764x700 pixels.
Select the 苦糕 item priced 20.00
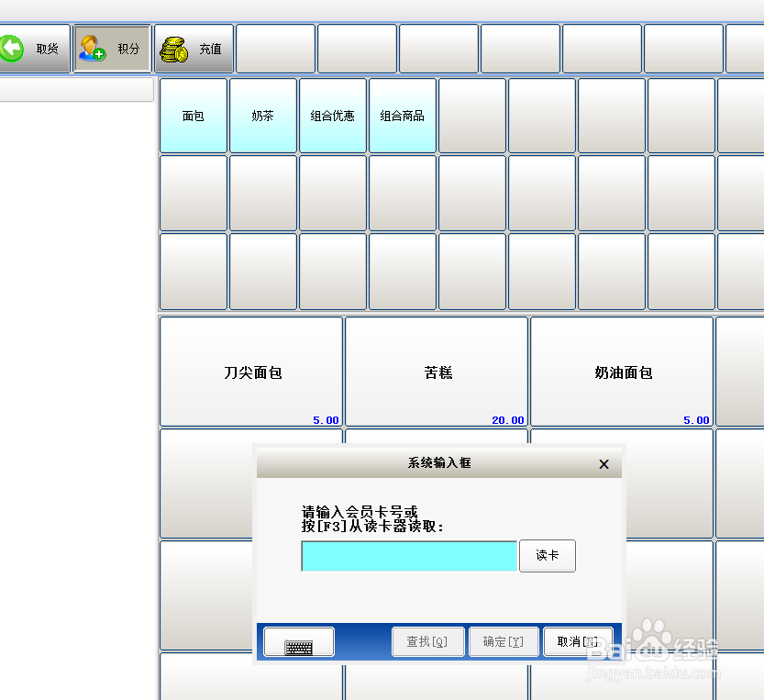coord(437,372)
